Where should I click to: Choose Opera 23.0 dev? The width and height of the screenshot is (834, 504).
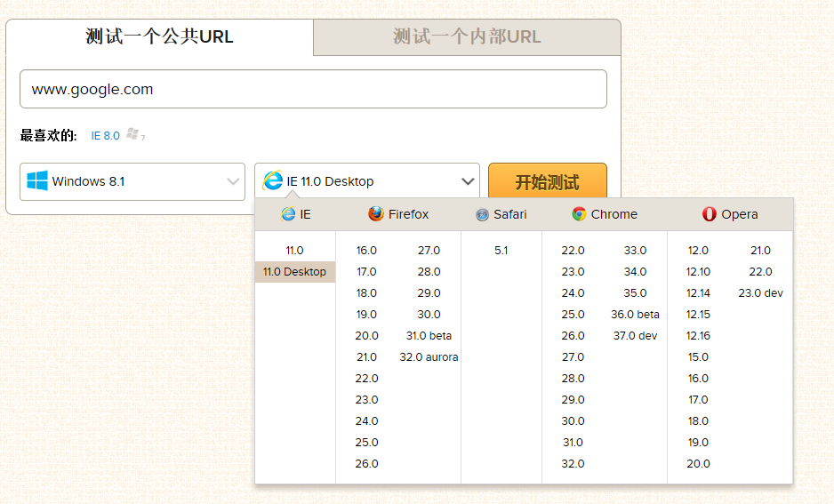tap(760, 293)
